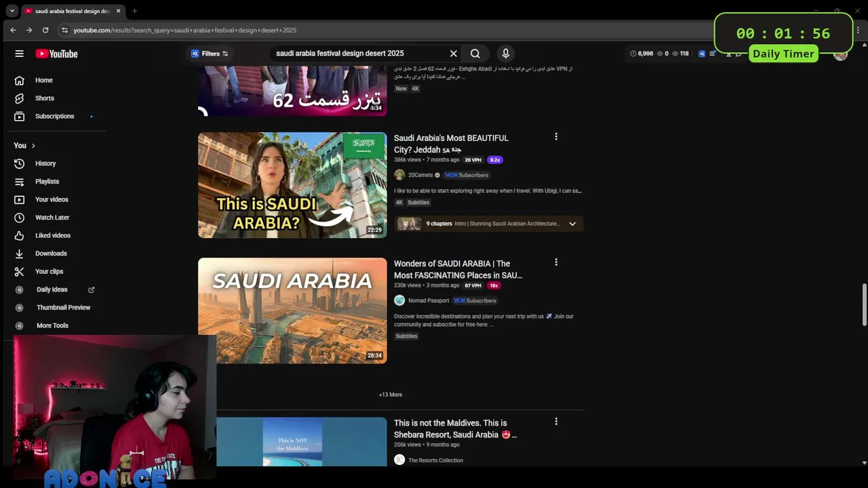Visit The Resorts Collection channel

(435, 460)
